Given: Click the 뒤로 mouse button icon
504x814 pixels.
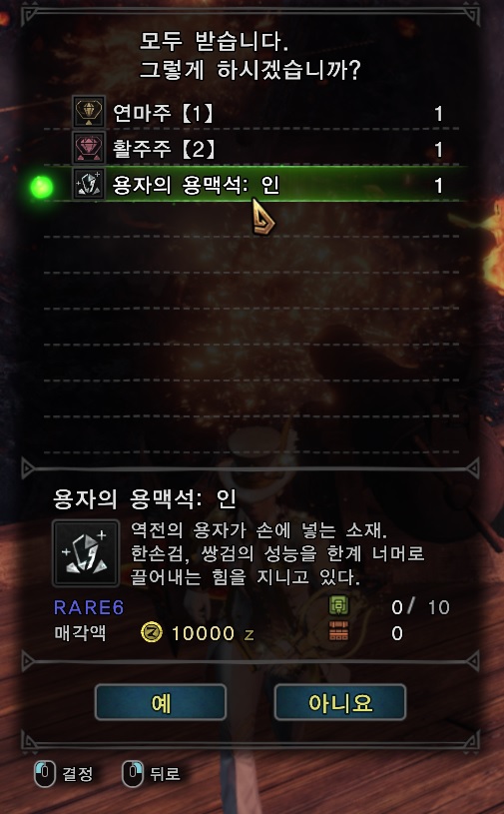Looking at the screenshot, I should pos(132,774).
